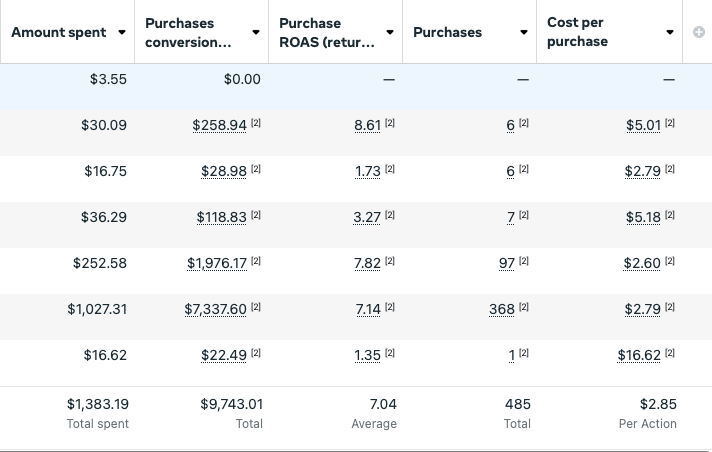Open the Cost per purchase dropdown arrow
This screenshot has width=712, height=452.
670,32
